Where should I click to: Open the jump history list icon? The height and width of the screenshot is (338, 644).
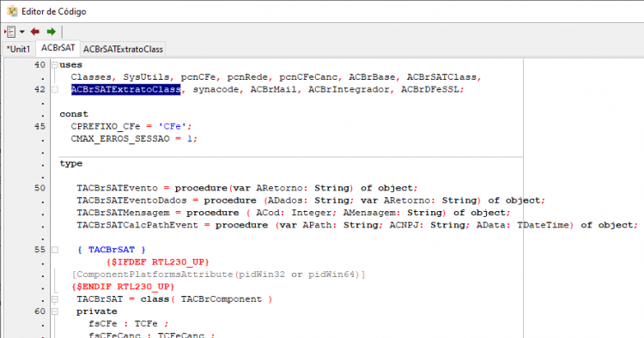click(x=9, y=32)
